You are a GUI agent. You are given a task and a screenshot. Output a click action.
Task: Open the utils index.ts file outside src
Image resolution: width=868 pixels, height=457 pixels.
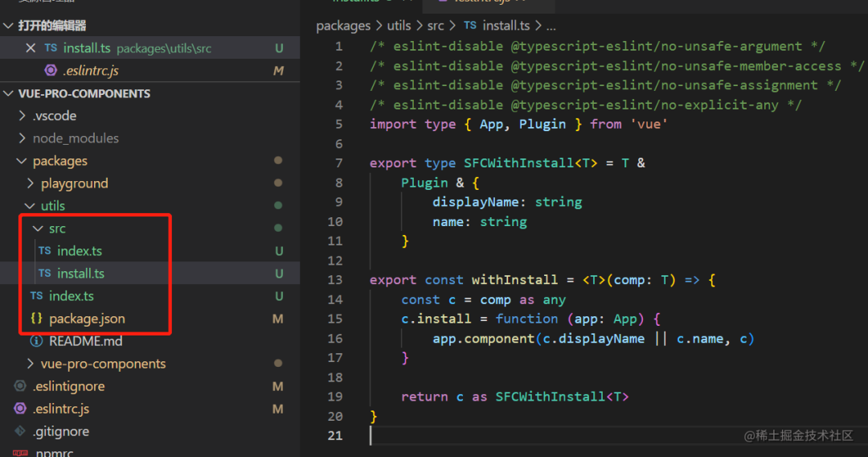[x=71, y=296]
